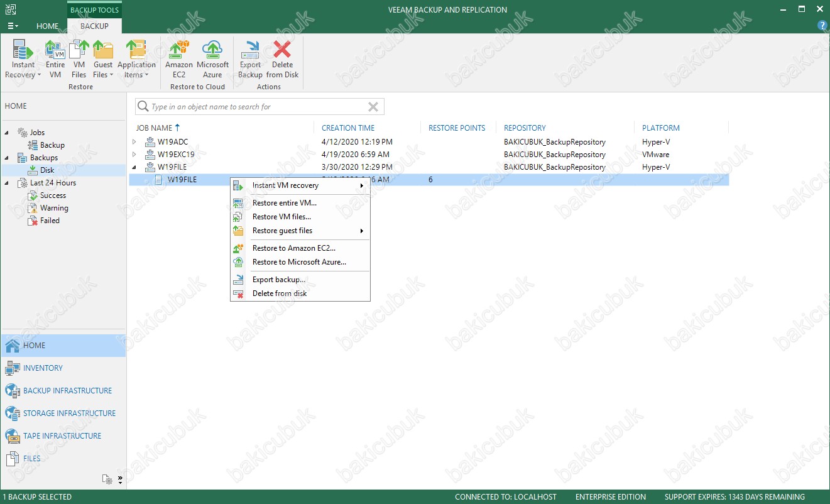Select Backup under Jobs in tree
This screenshot has height=504, width=830.
click(52, 145)
